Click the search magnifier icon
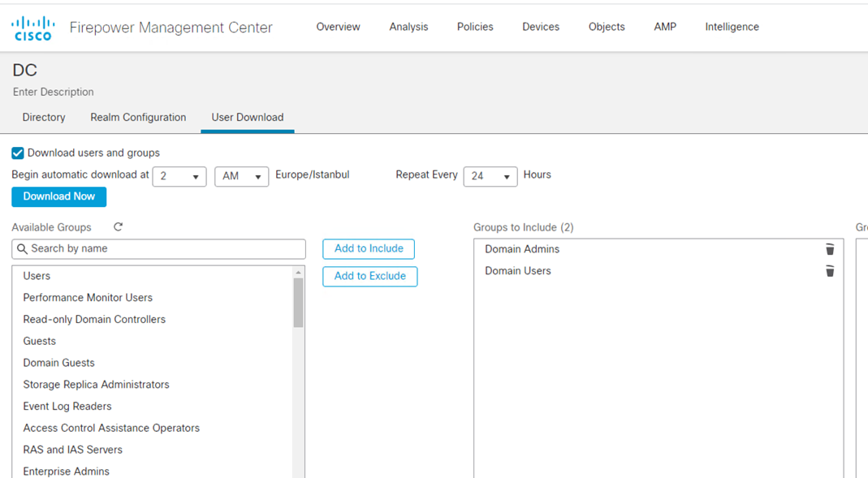868x478 pixels. coord(22,249)
